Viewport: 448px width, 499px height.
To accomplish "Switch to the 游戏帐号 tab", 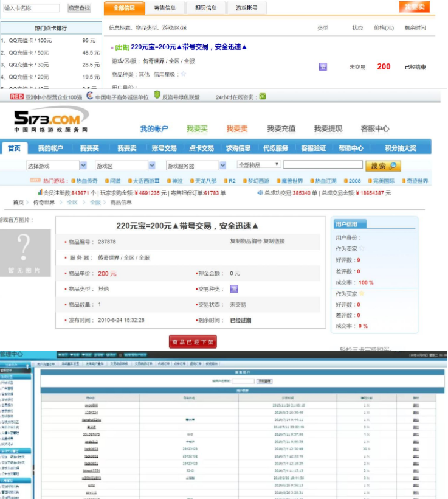I will coord(246,9).
